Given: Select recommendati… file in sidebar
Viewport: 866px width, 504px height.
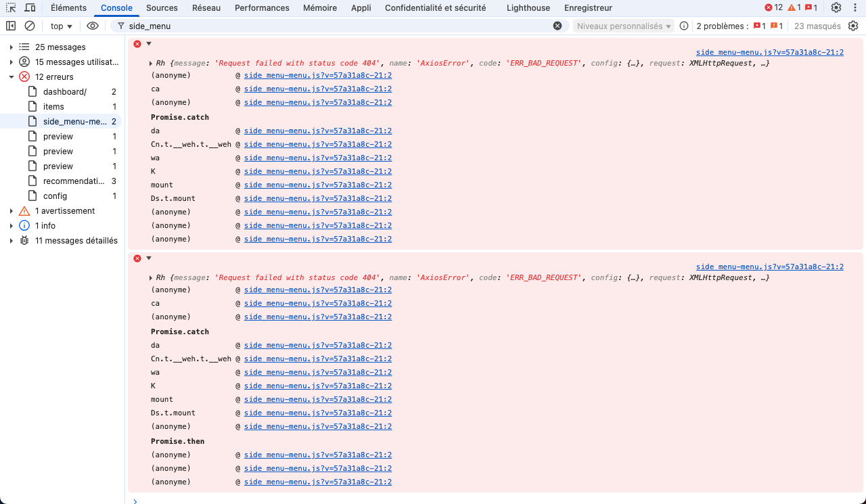Looking at the screenshot, I should 74,181.
